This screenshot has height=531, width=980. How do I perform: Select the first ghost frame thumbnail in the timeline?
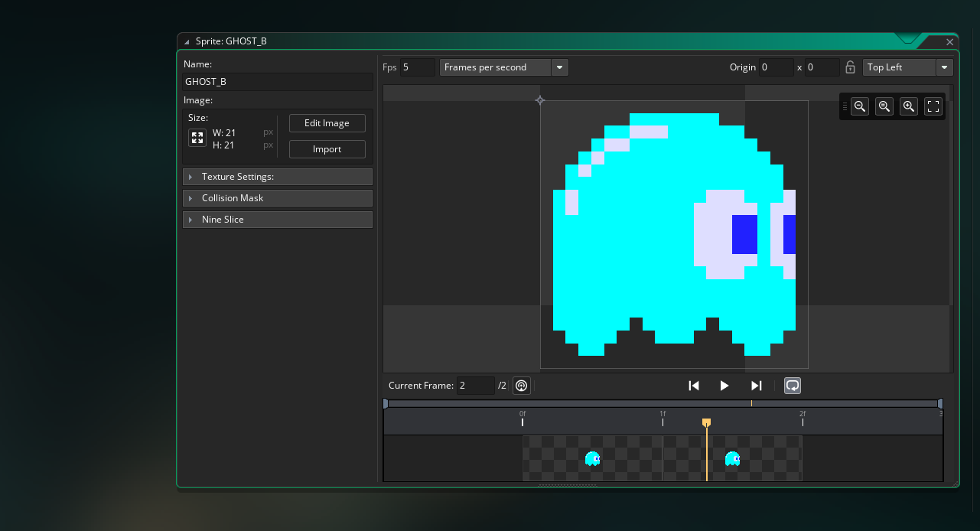pos(592,458)
